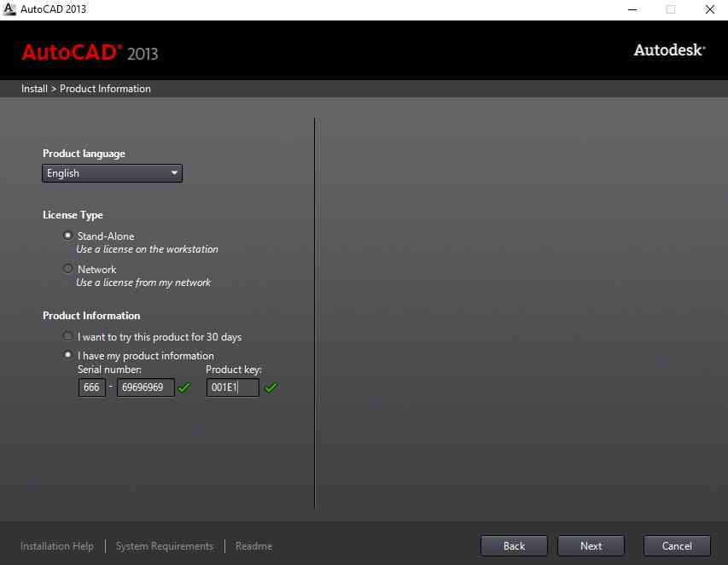Click the dropdown arrow on the English selector

[x=174, y=173]
